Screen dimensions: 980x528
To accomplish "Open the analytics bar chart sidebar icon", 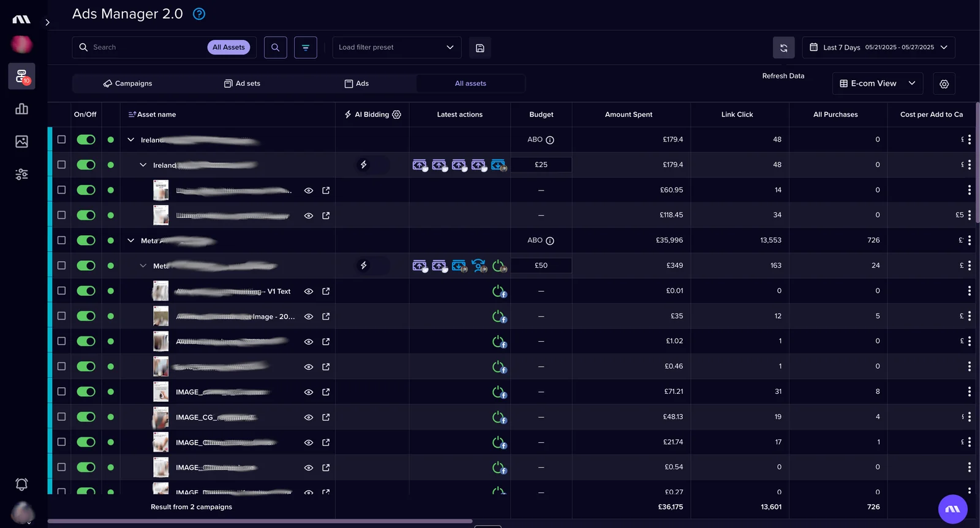I will tap(21, 109).
